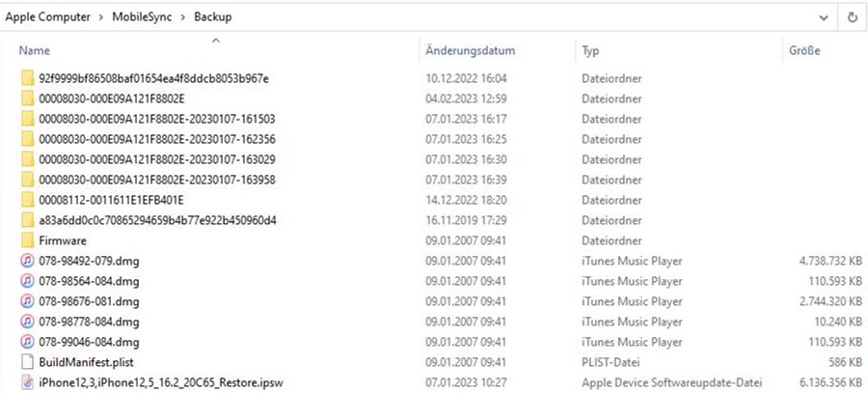Sort by Name column header
The width and height of the screenshot is (868, 393).
[35, 50]
